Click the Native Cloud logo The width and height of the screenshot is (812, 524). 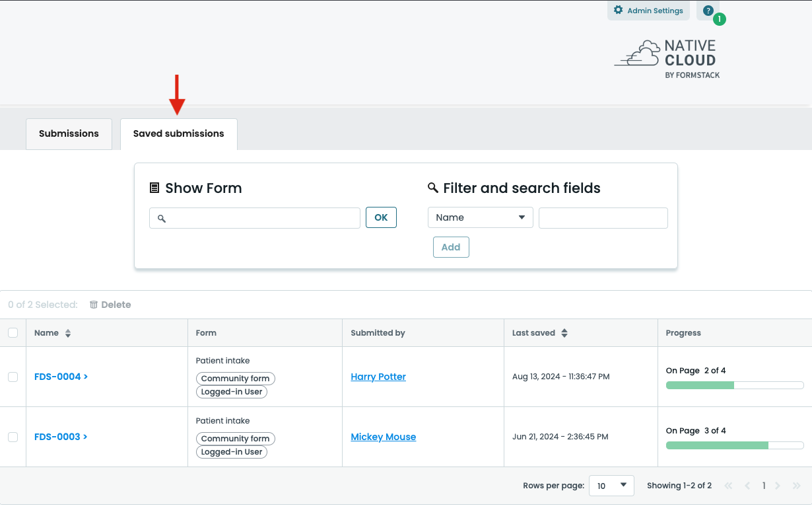(667, 59)
